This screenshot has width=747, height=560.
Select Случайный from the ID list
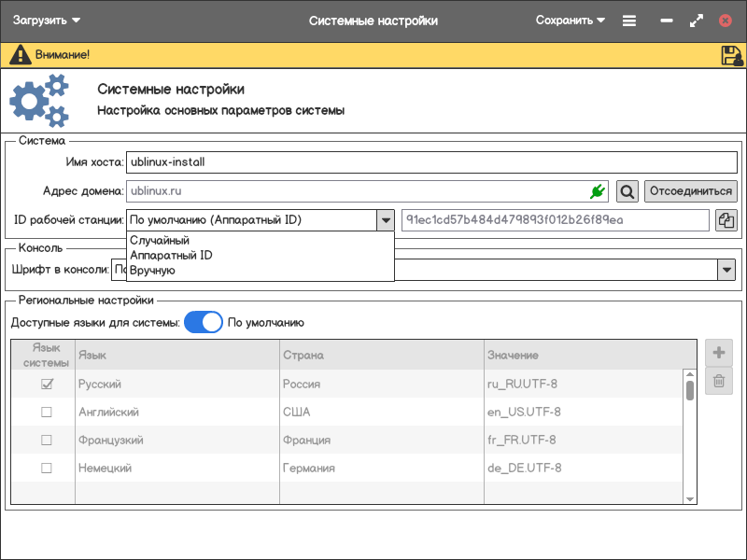(x=160, y=241)
